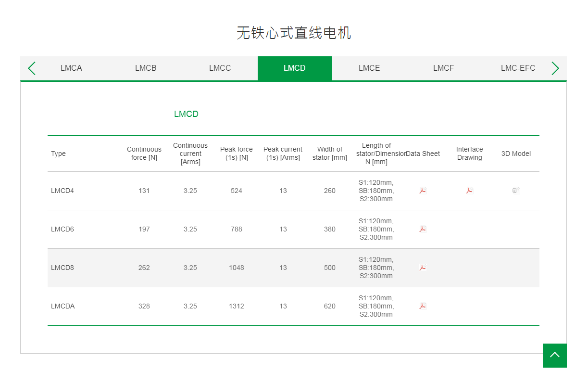
Task: Open the LMCD8 Data Sheet PDF icon
Action: (422, 268)
